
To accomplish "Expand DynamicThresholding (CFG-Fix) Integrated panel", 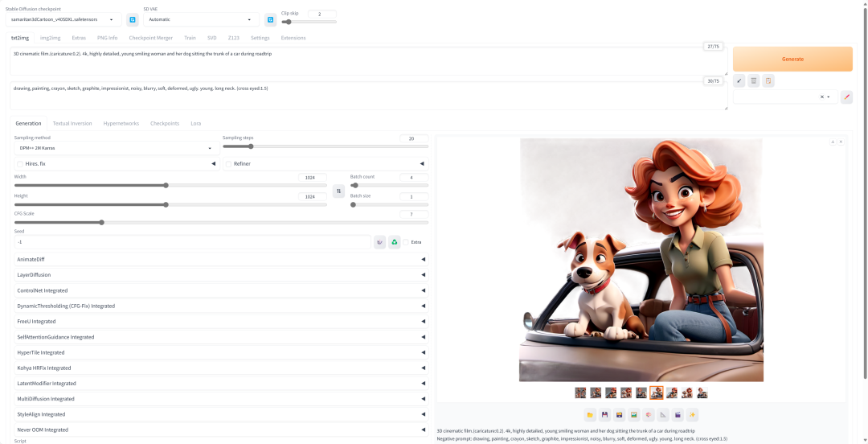I will pos(222,306).
